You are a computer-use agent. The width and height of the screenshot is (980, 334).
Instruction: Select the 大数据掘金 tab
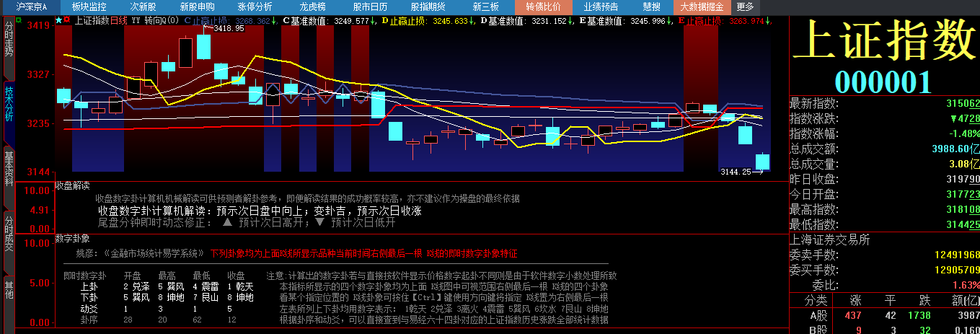(702, 6)
